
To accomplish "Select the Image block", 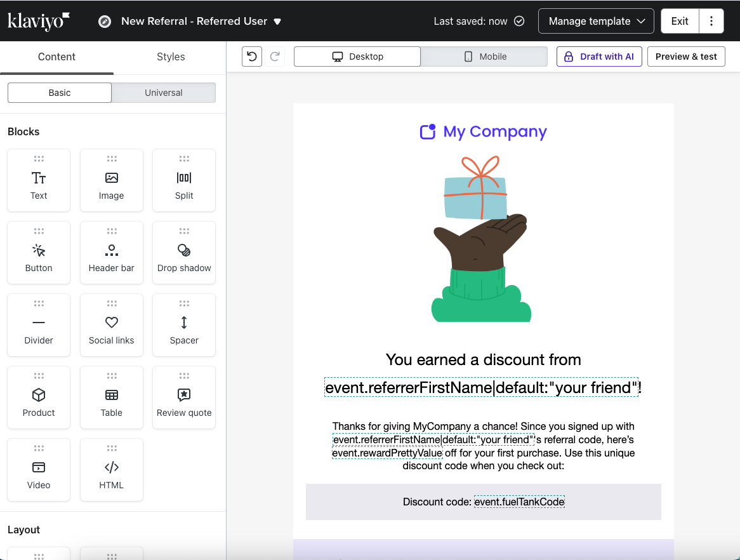I will pyautogui.click(x=111, y=180).
